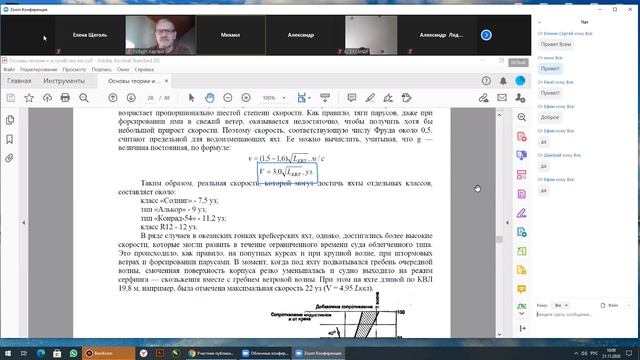Zoom out with the minus icon
Image resolution: width=640 pixels, height=360 pixels.
[228, 98]
